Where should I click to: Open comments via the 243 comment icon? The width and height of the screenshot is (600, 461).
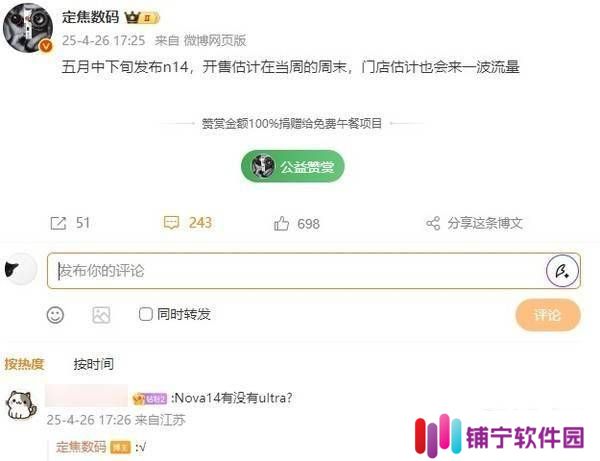click(x=171, y=223)
